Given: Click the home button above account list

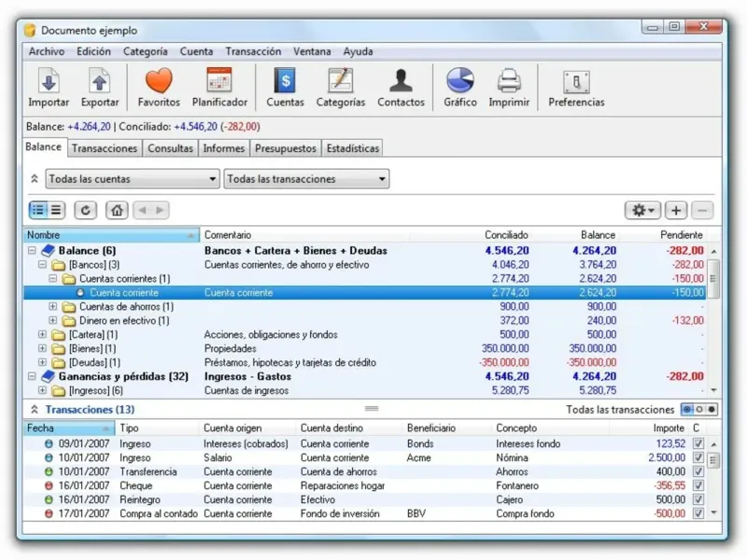Looking at the screenshot, I should [117, 211].
